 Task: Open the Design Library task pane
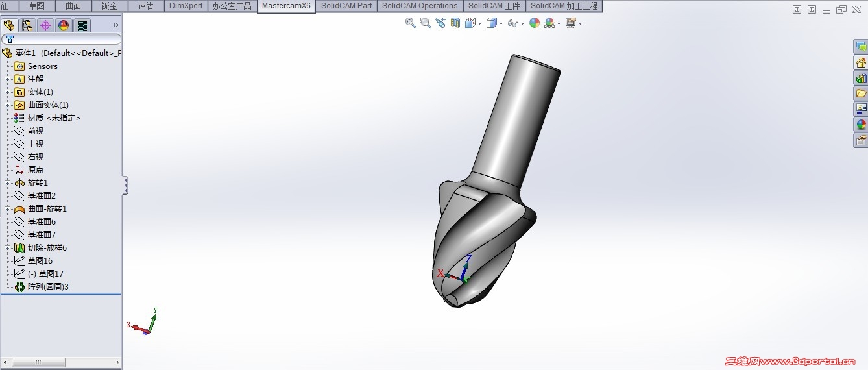click(x=861, y=78)
